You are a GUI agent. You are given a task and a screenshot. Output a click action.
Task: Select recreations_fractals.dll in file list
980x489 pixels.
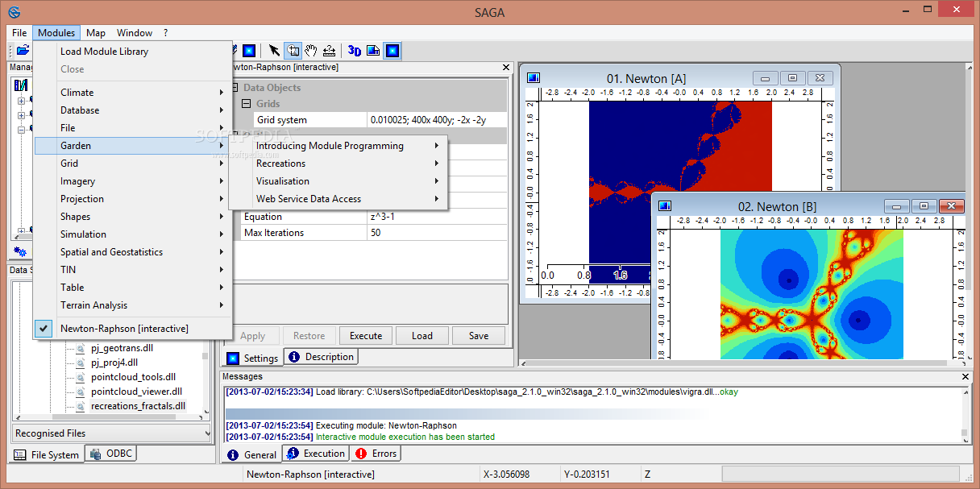coord(138,406)
